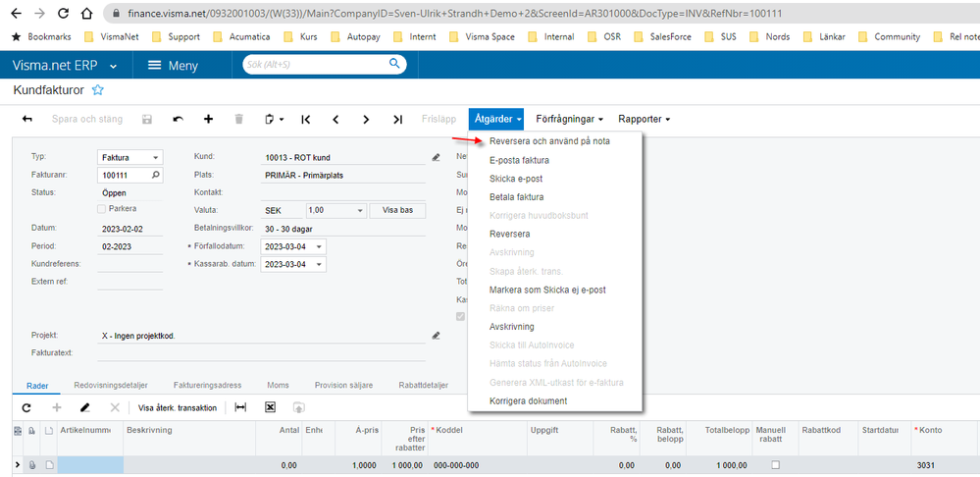Screen dimensions: 980x477
Task: Select Korrigera dokument menu item
Action: click(528, 400)
